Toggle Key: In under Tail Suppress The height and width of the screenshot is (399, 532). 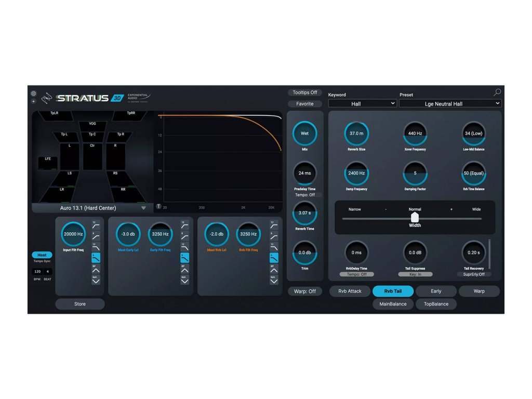[415, 274]
